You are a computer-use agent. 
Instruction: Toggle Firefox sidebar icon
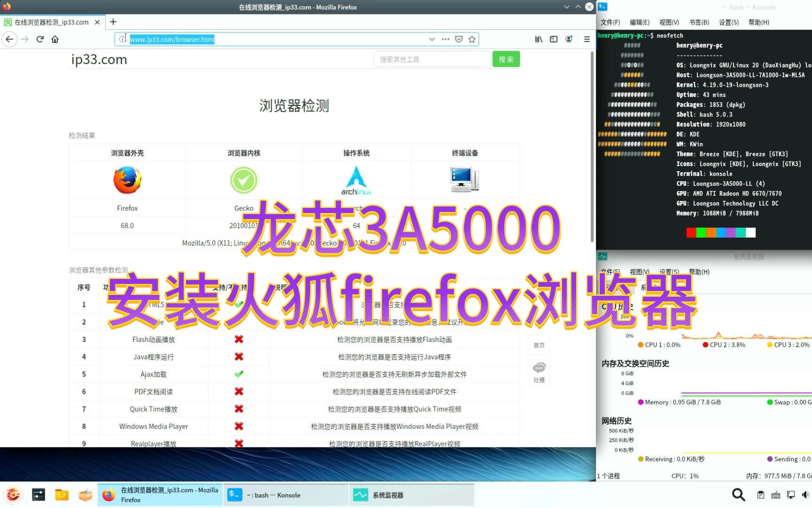click(x=554, y=39)
